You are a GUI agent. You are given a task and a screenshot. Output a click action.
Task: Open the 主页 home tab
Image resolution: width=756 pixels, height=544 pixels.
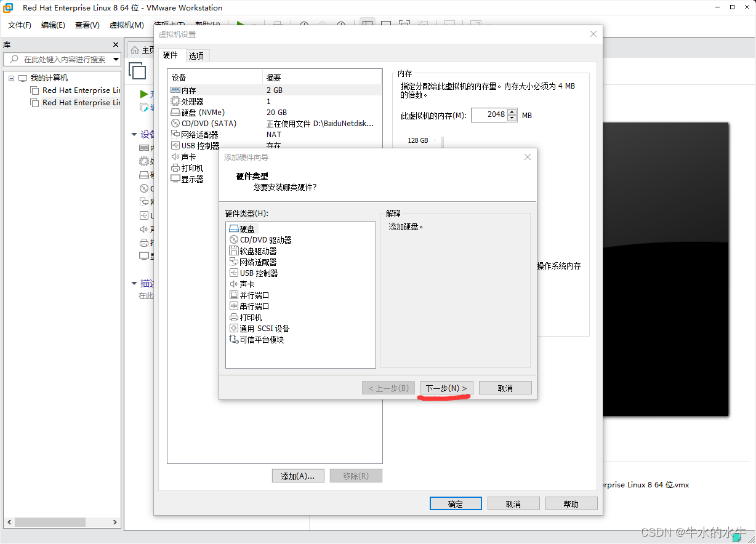click(x=142, y=50)
